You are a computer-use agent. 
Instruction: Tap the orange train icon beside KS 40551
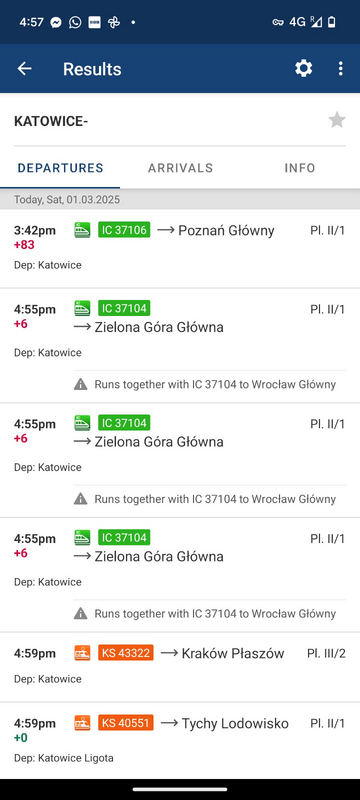tap(82, 722)
